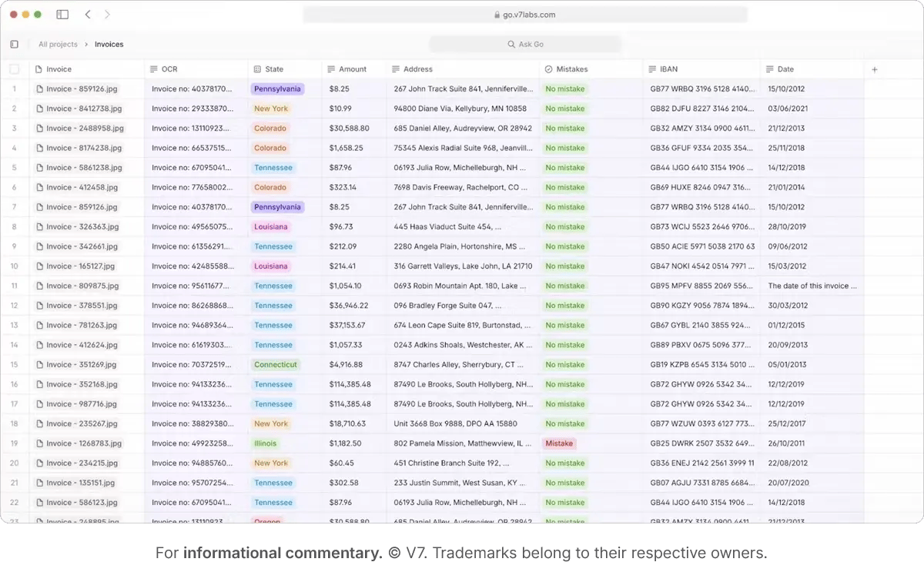
Task: Click the Ask Go search field
Action: [525, 45]
